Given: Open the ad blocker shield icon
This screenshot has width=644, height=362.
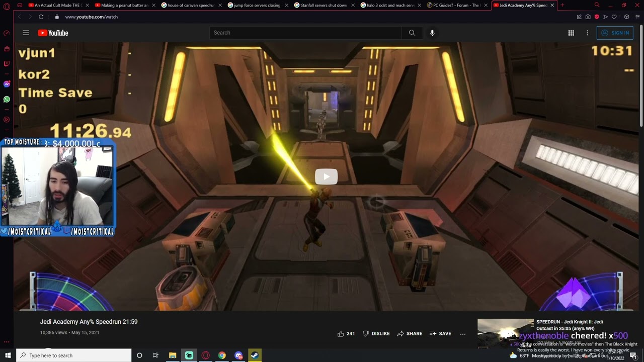Looking at the screenshot, I should tap(597, 17).
